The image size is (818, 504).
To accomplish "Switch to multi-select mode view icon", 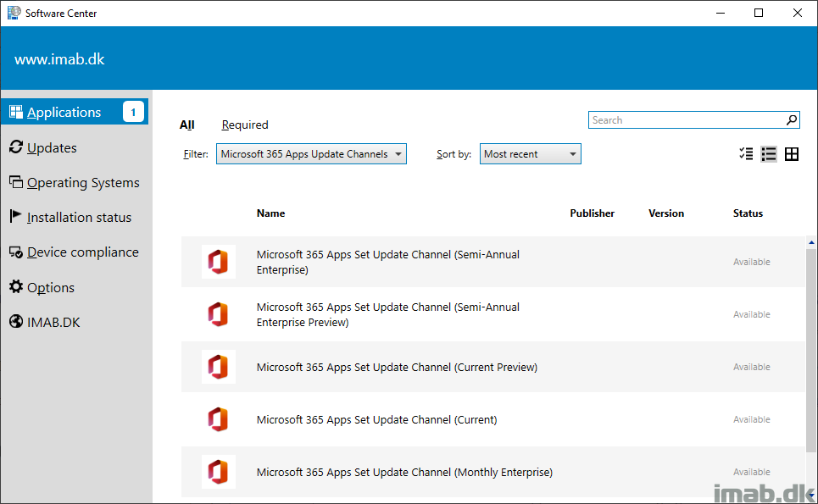I will (746, 154).
